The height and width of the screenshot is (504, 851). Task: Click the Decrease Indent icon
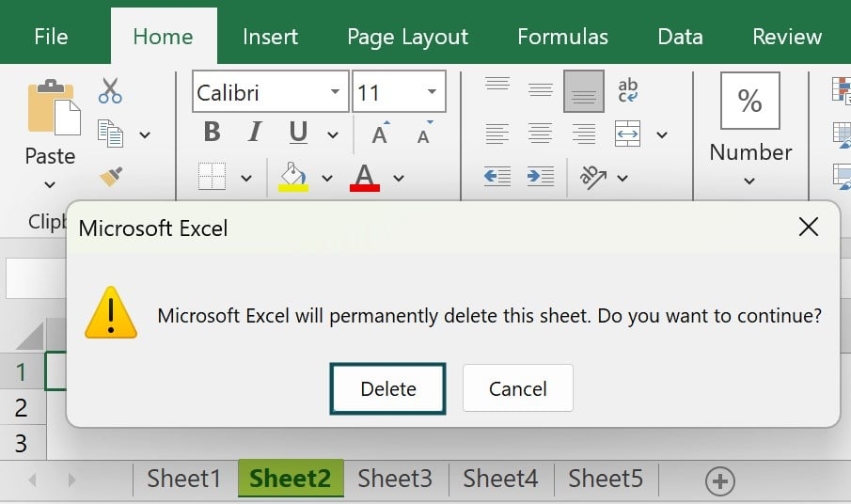(496, 176)
